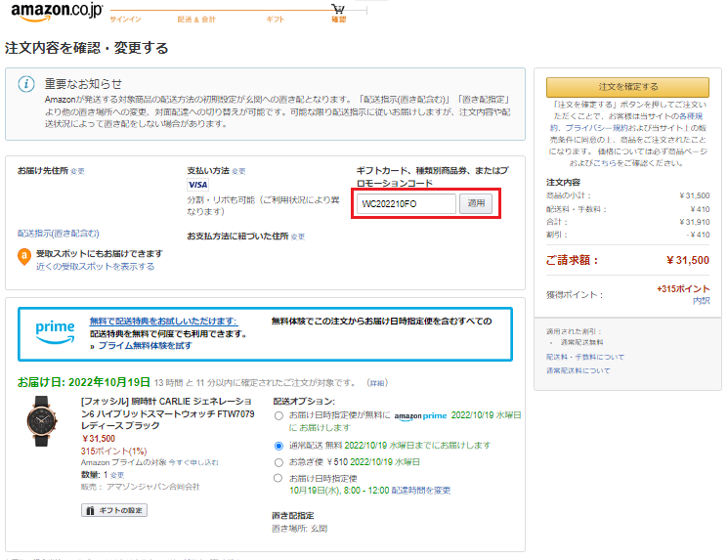Click the VISA card logo
728x560 pixels.
click(197, 185)
